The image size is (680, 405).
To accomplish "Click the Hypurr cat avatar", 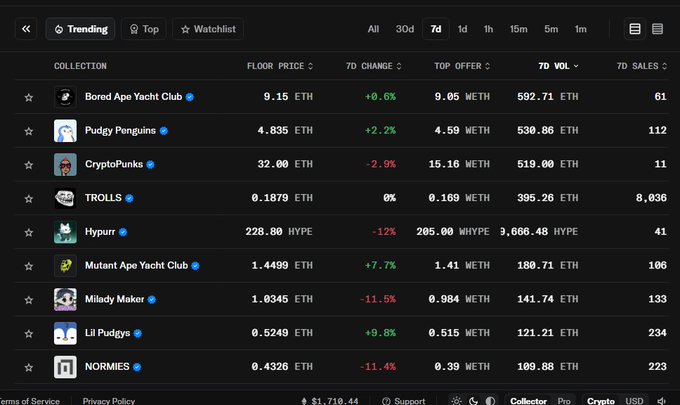I will 65,232.
